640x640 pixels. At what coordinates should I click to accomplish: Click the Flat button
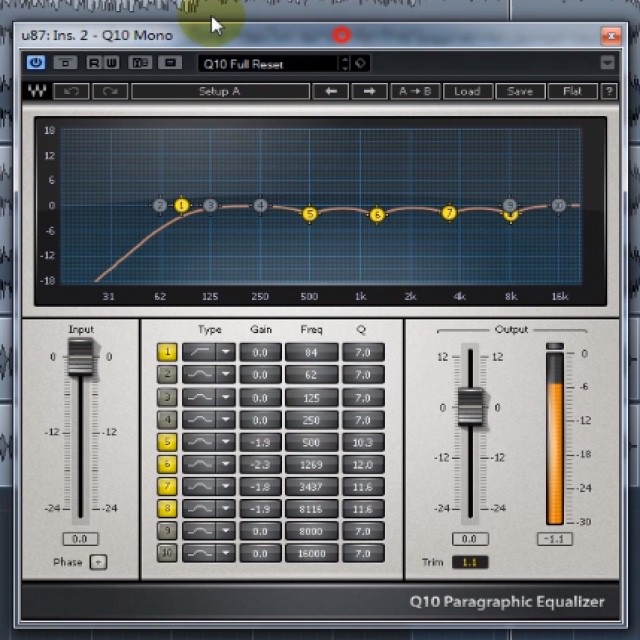tap(572, 91)
